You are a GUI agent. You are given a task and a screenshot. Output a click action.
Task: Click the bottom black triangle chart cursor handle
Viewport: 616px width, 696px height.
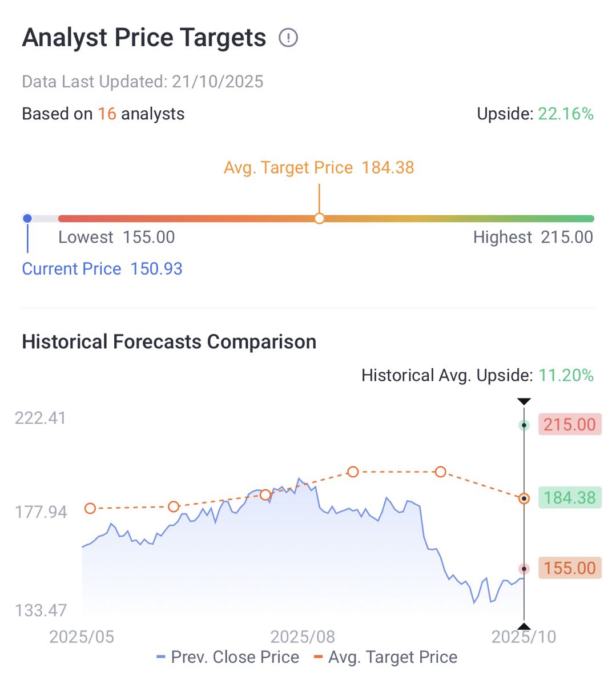click(x=524, y=625)
